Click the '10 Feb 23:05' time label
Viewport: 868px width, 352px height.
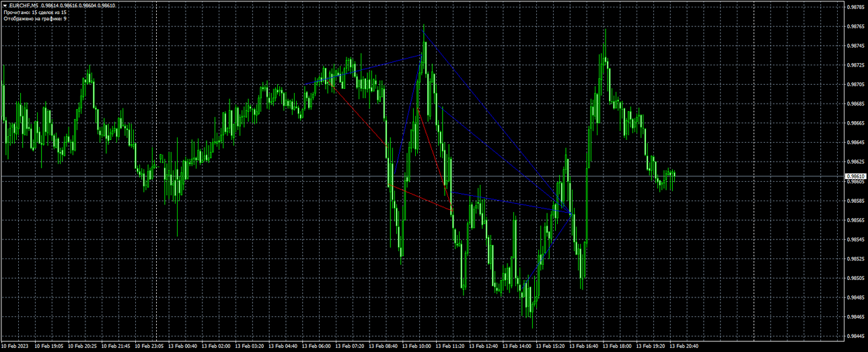pyautogui.click(x=149, y=346)
